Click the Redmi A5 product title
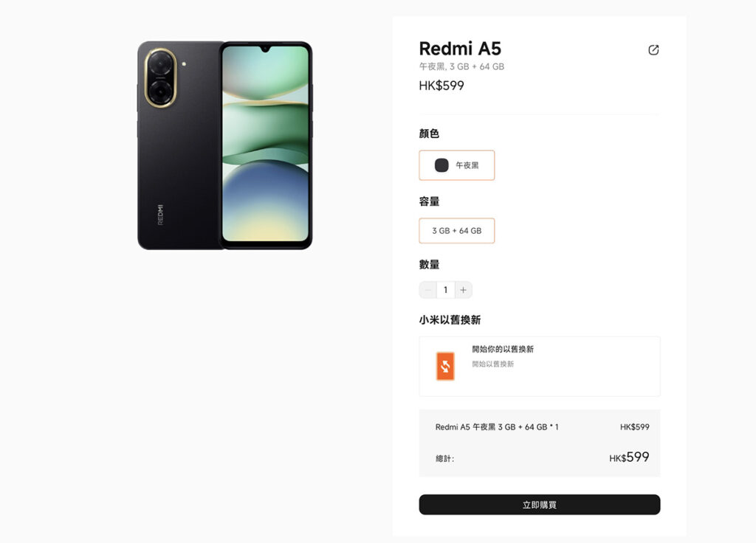The width and height of the screenshot is (756, 543). tap(460, 49)
